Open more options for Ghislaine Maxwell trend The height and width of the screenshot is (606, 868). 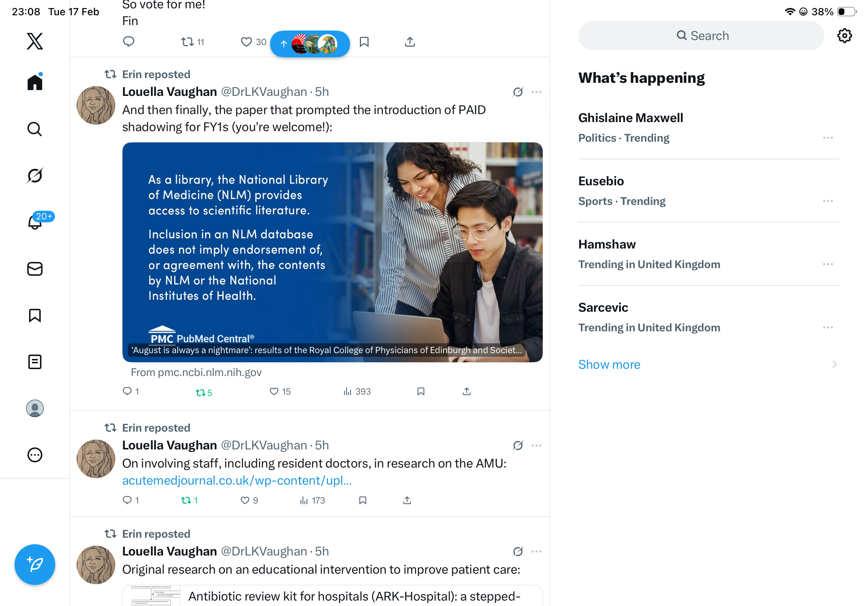(827, 138)
